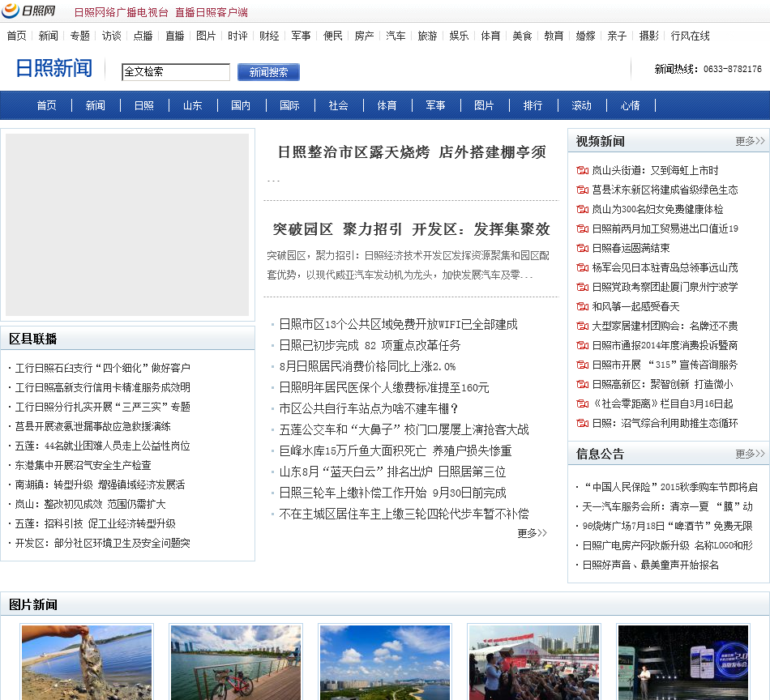This screenshot has width=770, height=700.
Task: Open 直播日照客户端 link at top
Action: click(211, 12)
